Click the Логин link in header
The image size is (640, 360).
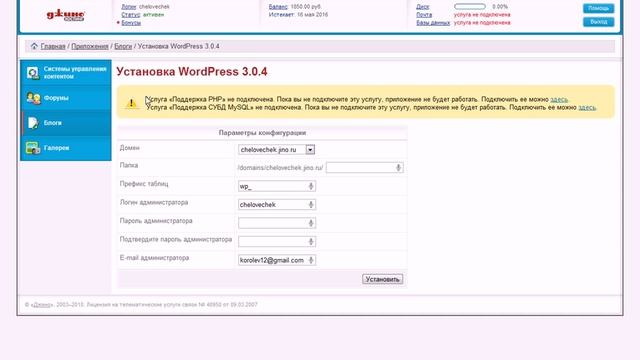click(x=129, y=7)
